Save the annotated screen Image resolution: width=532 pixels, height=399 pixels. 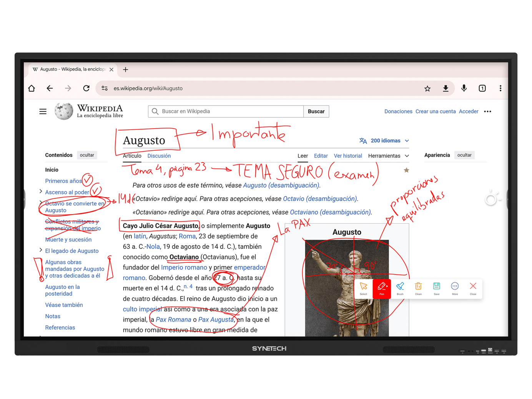pos(437,288)
